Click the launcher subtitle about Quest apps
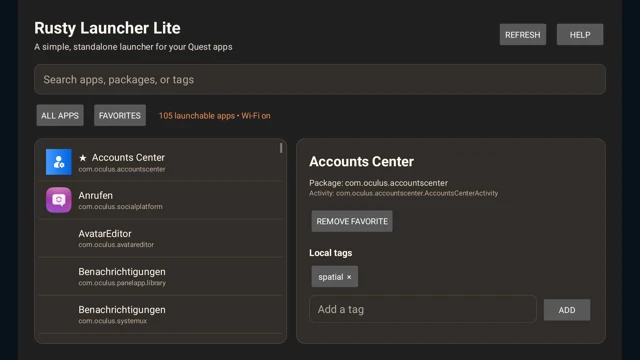 point(133,47)
